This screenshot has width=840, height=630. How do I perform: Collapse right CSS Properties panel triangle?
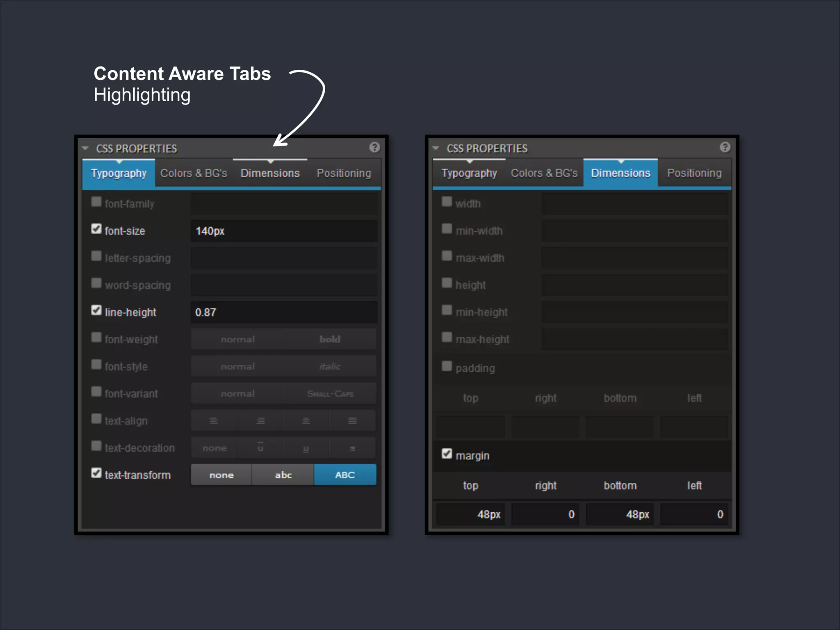coord(436,148)
